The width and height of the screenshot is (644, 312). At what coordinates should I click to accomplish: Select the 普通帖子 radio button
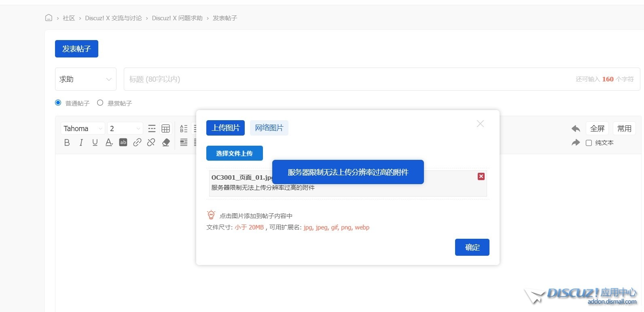pyautogui.click(x=58, y=103)
